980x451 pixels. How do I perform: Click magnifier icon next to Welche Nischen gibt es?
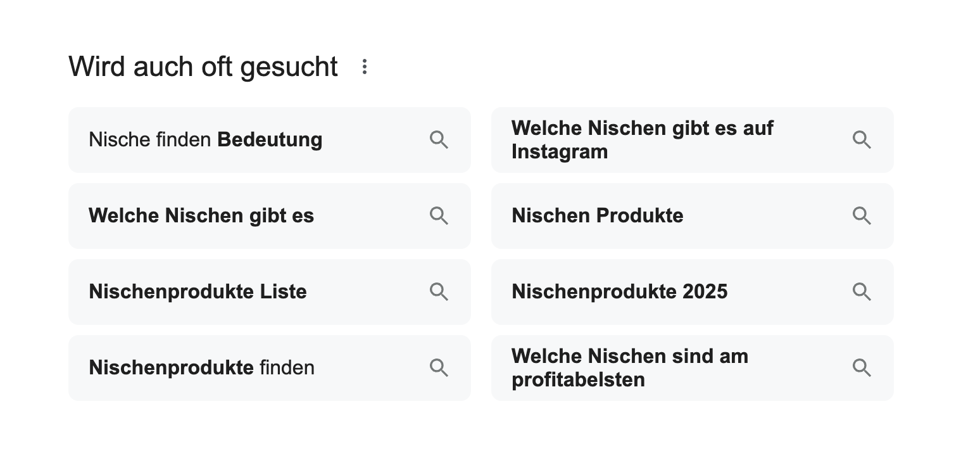(x=439, y=216)
